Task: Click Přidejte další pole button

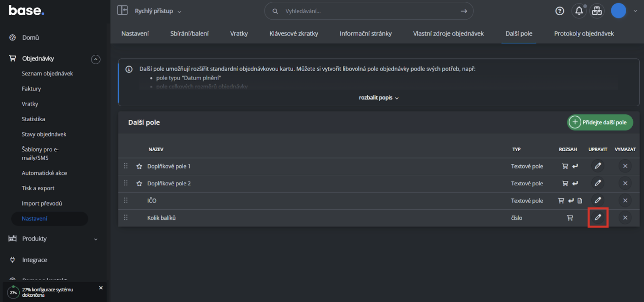Action: tap(600, 122)
